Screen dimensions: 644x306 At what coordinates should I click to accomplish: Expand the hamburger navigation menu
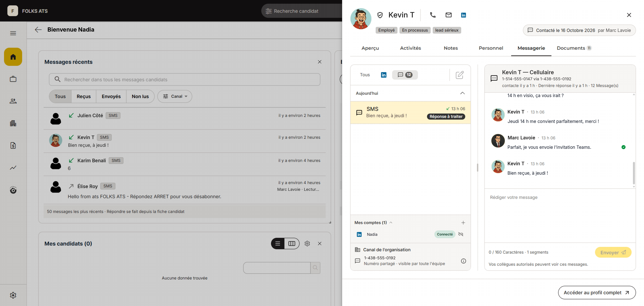click(13, 33)
